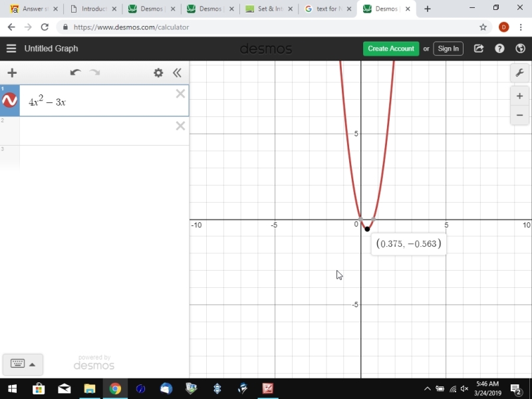The image size is (532, 399).
Task: Click the redo arrow in expression toolbar
Action: click(94, 72)
